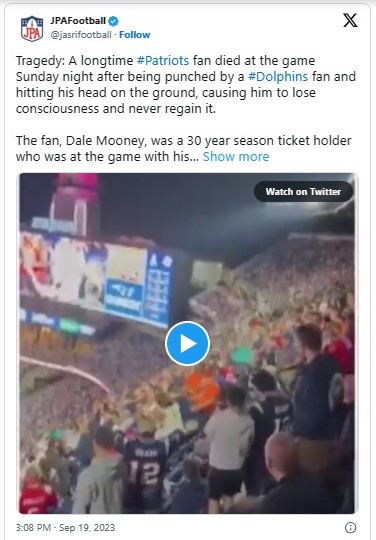Click the JPAFootball display name
Image resolution: width=376 pixels, height=540 pixels.
(78, 21)
